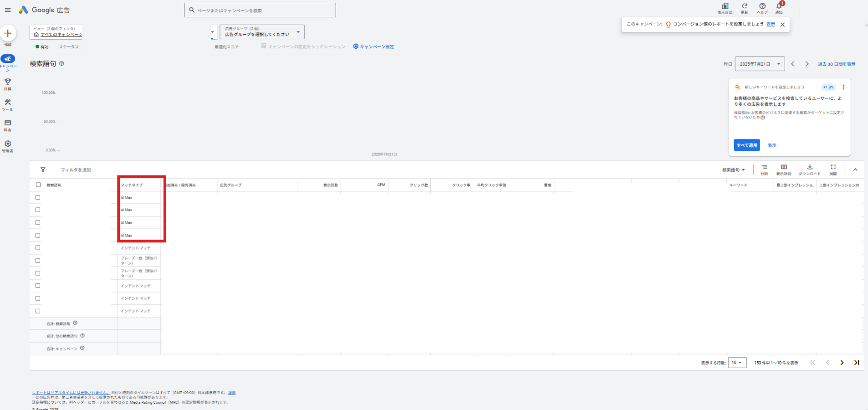Open the ad group selection dropdown

click(x=262, y=32)
